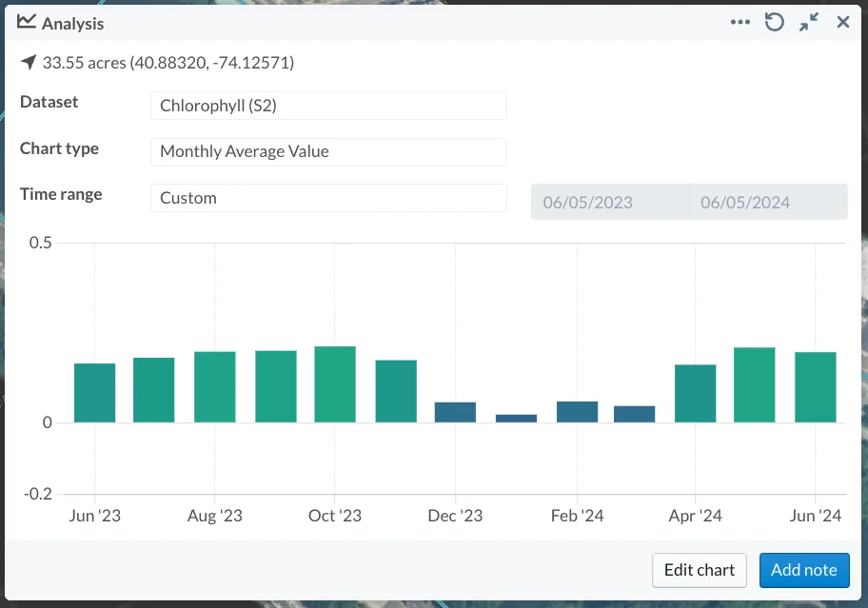Viewport: 868px width, 608px height.
Task: Click the April '24 bar in chart
Action: click(x=696, y=393)
